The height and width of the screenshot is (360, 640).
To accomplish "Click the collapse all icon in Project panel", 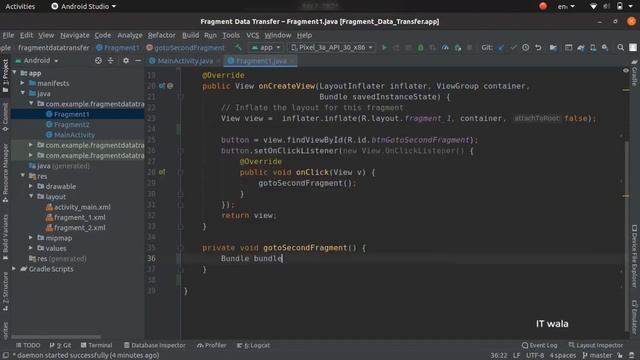I will coord(111,60).
